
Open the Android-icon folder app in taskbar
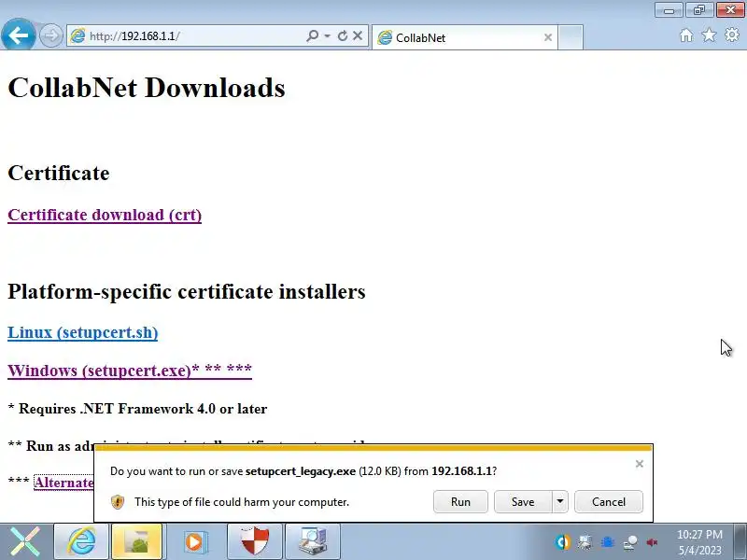tap(136, 541)
